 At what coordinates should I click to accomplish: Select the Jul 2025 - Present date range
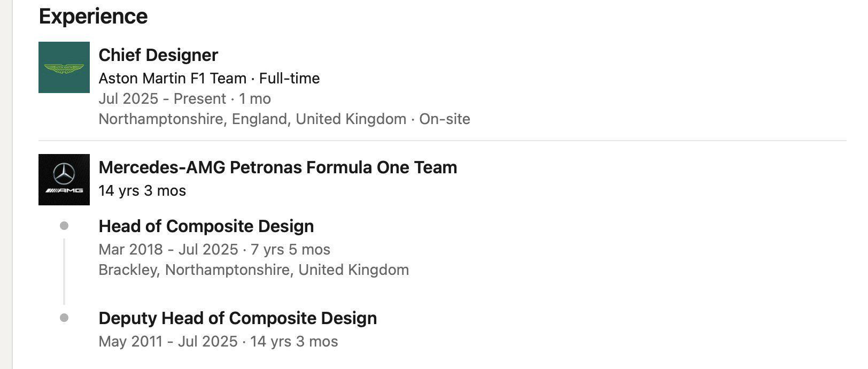click(x=184, y=99)
